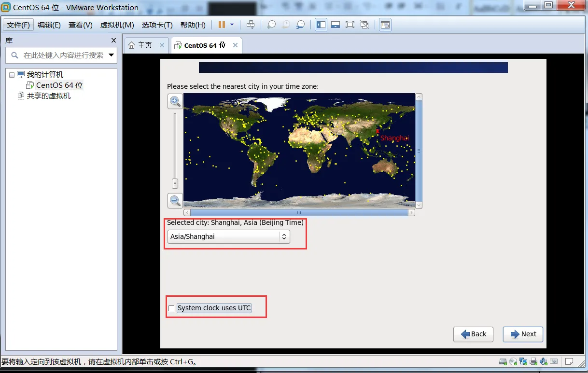Click the map scroll left arrow

coord(187,212)
